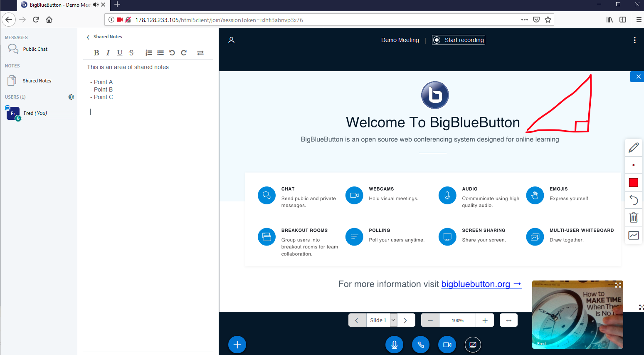Start screen sharing

pyautogui.click(x=473, y=345)
